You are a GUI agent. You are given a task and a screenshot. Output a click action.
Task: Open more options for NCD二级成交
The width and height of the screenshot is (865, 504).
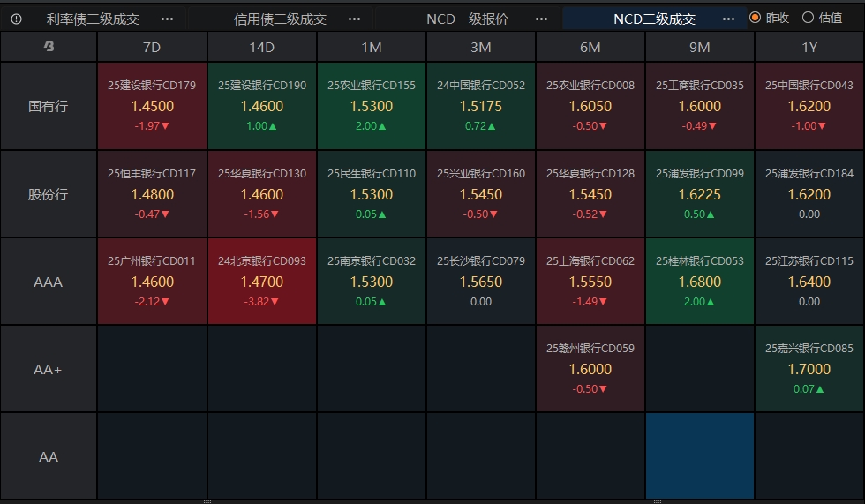tap(728, 19)
